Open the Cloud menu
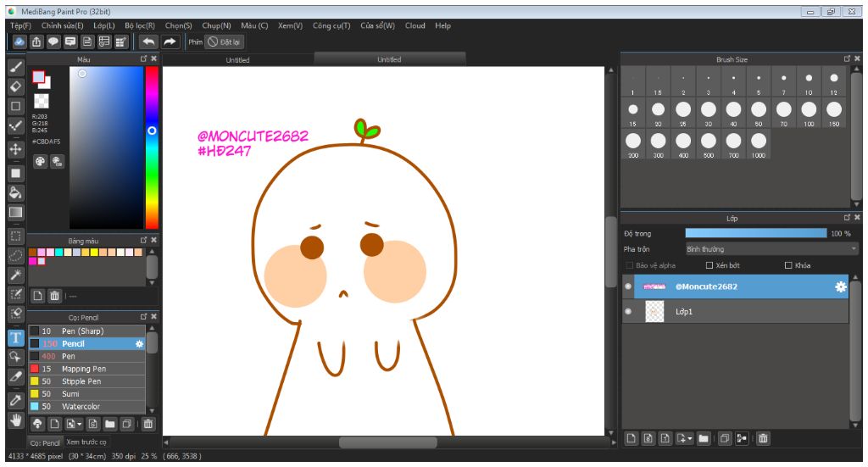Viewport: 868px width, 467px height. pyautogui.click(x=415, y=25)
